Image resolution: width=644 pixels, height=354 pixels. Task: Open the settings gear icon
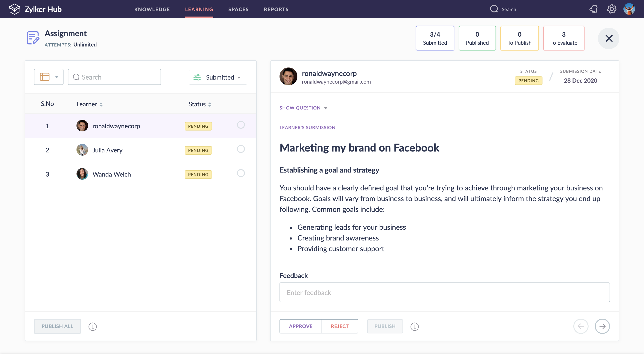[x=612, y=9]
